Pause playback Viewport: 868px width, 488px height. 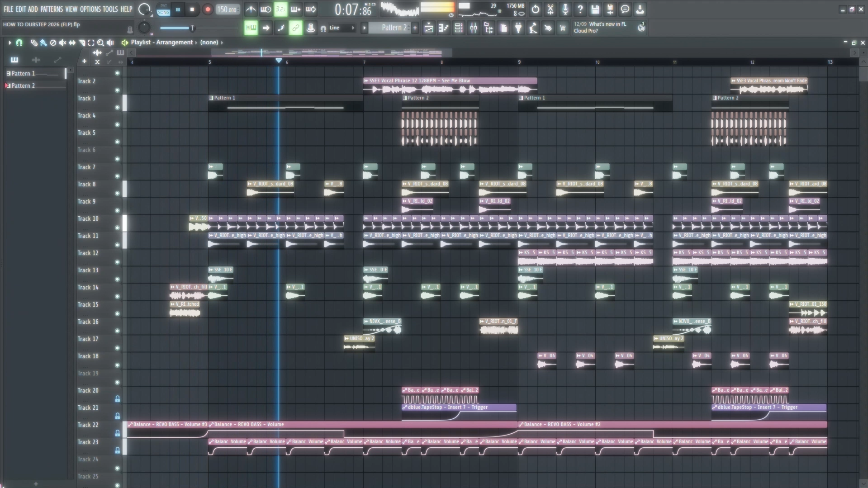pyautogui.click(x=178, y=9)
